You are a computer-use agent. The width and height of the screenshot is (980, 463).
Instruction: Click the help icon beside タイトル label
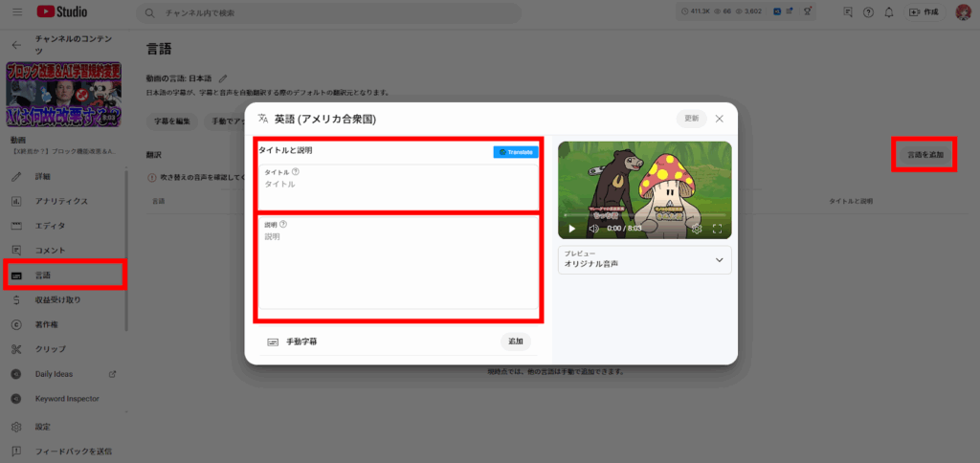click(296, 172)
